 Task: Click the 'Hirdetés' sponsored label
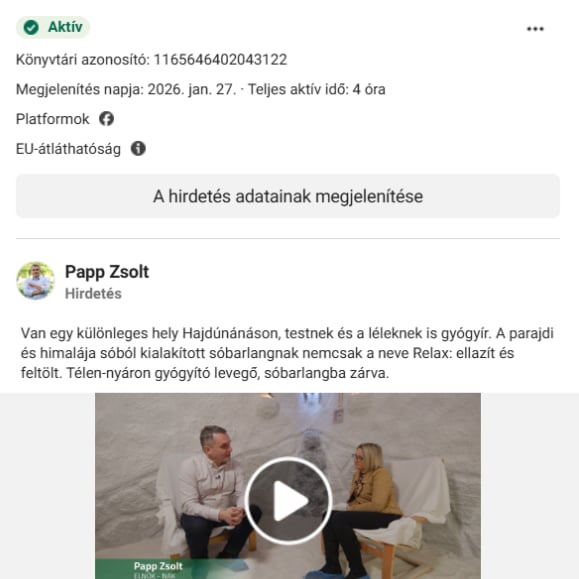pyautogui.click(x=93, y=294)
